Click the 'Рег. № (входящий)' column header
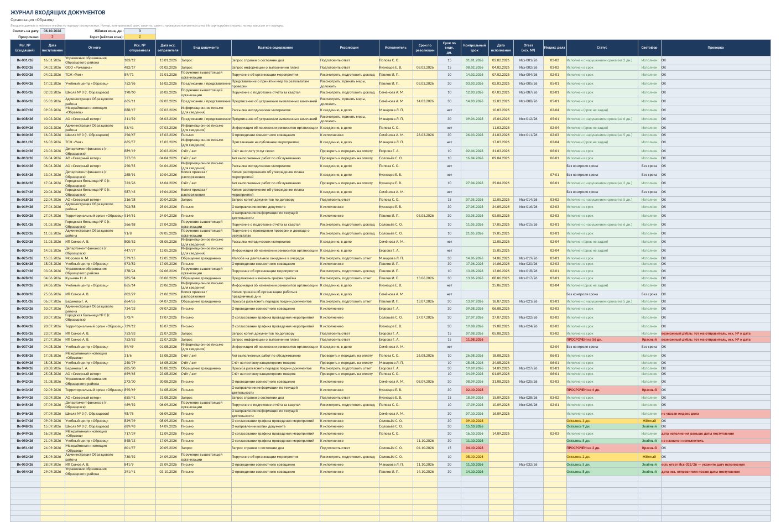Screen dimensions: 781x532 pyautogui.click(x=25, y=48)
